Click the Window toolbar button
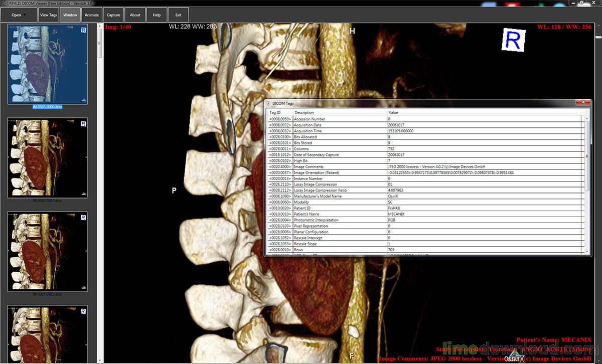Image resolution: width=602 pixels, height=364 pixels. (x=70, y=15)
